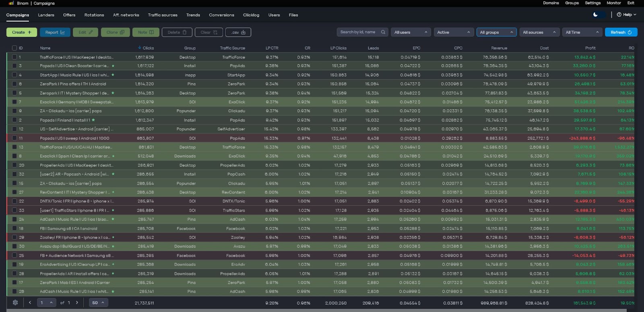Click the green Create button
Viewport: 644px width, 312px height.
click(x=22, y=32)
